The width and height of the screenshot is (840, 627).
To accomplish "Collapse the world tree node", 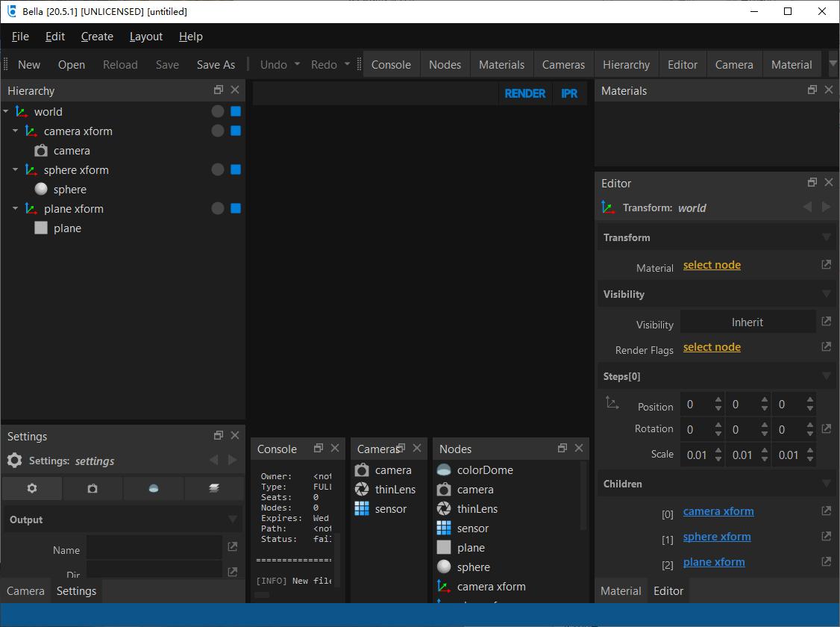I will 6,111.
